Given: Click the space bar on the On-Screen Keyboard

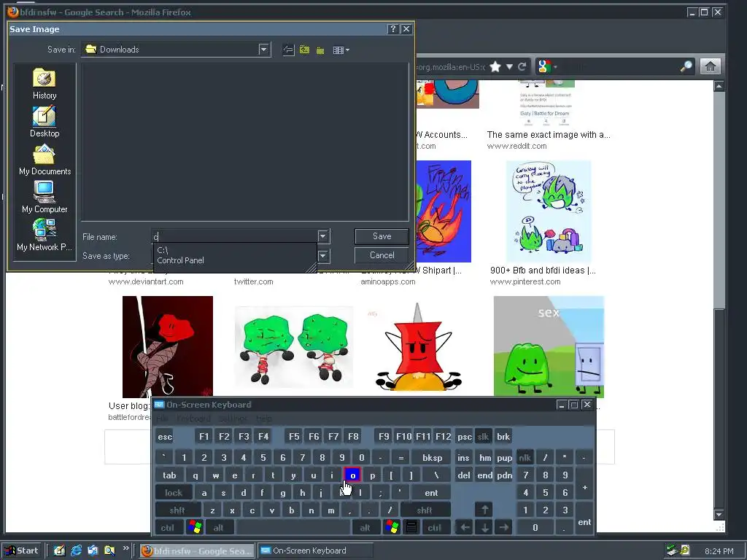Looking at the screenshot, I should click(x=293, y=528).
